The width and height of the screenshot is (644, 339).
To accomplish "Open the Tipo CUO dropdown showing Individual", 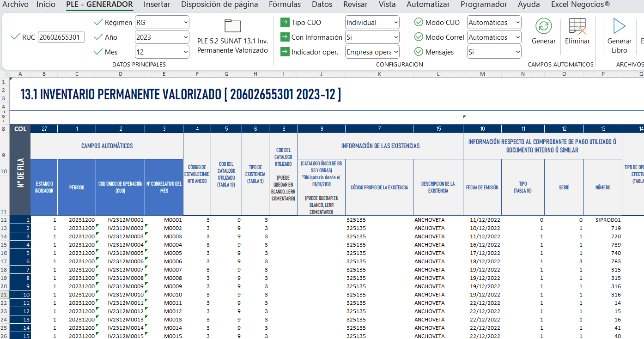I will 372,22.
